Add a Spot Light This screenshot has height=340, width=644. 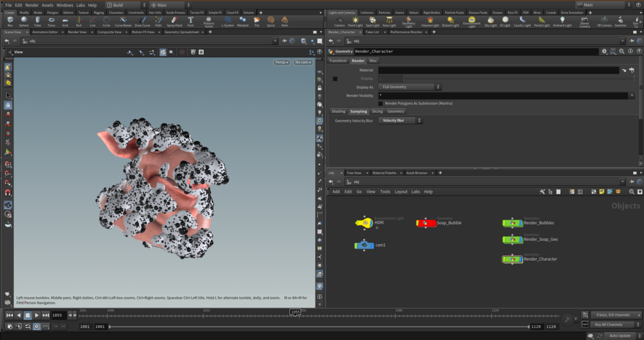pos(372,21)
